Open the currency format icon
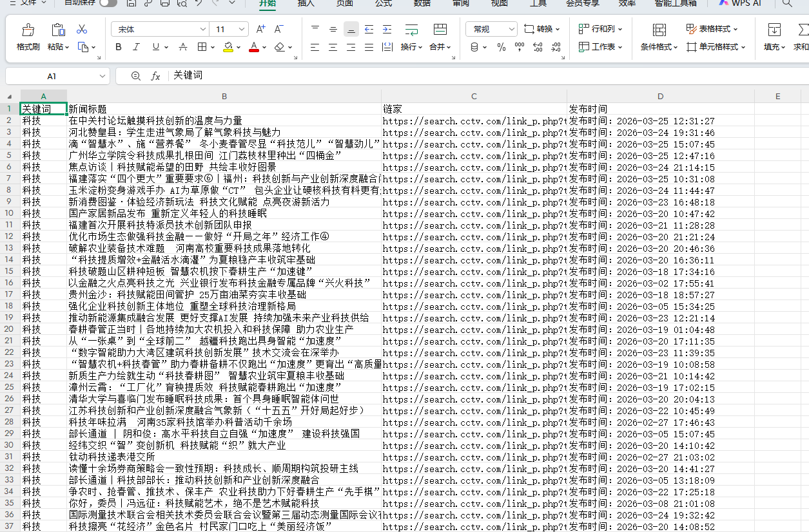The width and height of the screenshot is (809, 532). pyautogui.click(x=474, y=47)
